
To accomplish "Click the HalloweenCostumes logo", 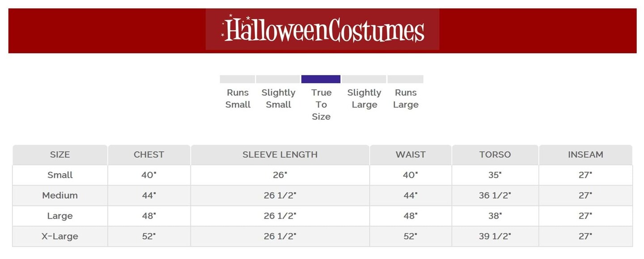I will point(322,29).
